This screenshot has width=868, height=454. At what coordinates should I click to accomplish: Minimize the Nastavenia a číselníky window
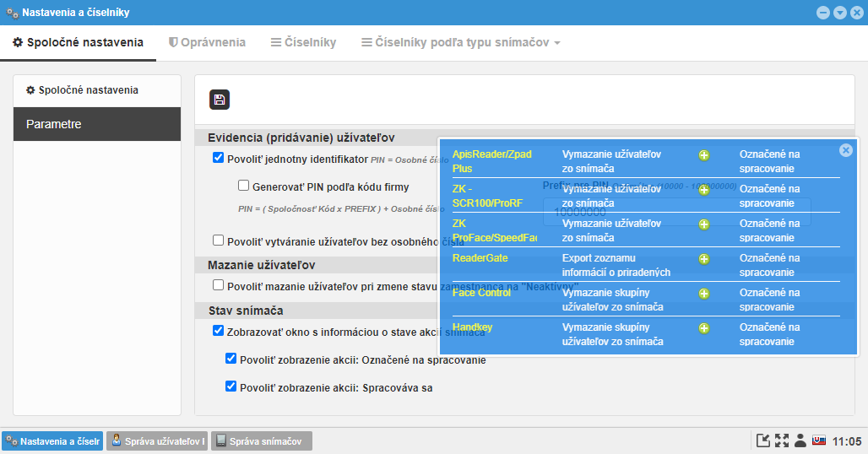pos(823,12)
